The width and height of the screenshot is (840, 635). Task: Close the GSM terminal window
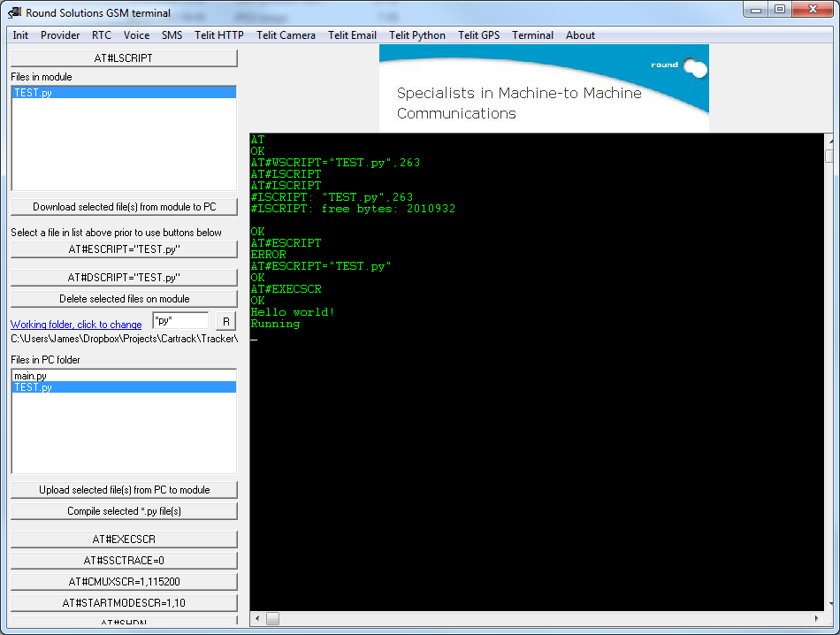(812, 10)
